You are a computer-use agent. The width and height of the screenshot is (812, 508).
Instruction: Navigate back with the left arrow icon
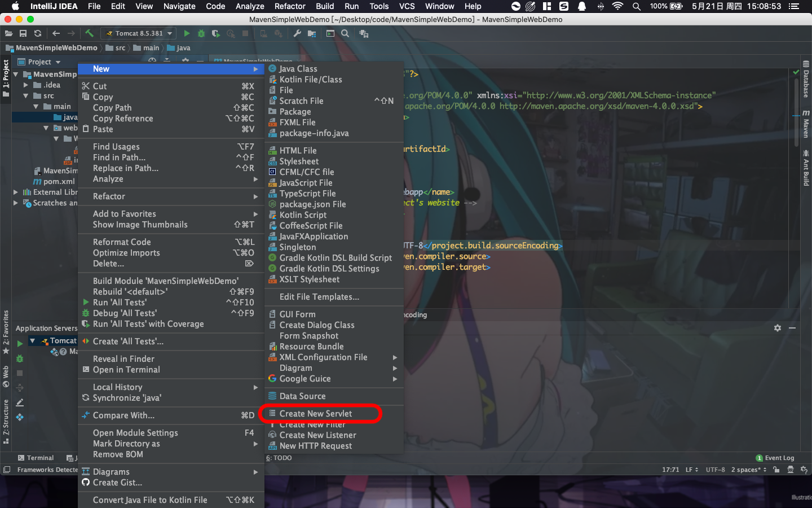(56, 33)
